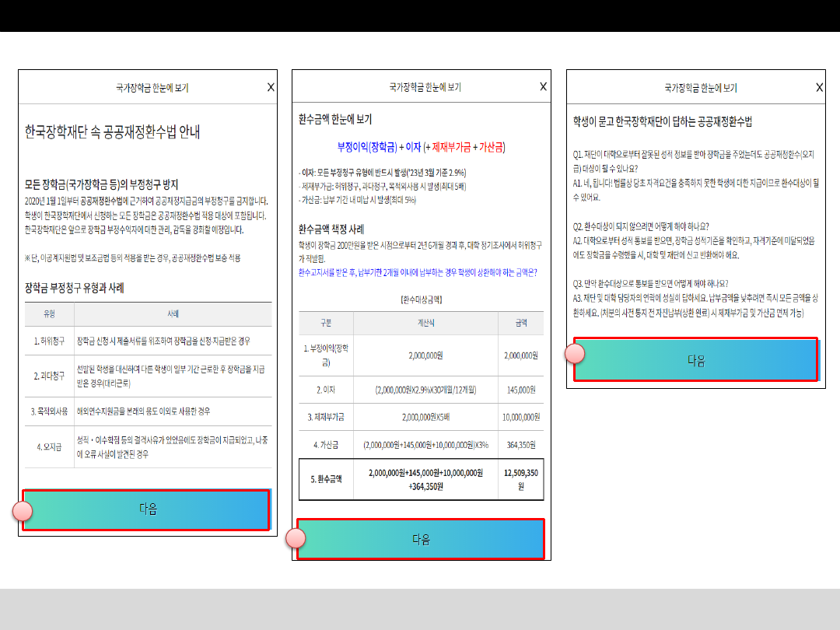Image resolution: width=840 pixels, height=630 pixels.
Task: Close the Q&A 공공재정환수법 panel with X
Action: click(819, 88)
